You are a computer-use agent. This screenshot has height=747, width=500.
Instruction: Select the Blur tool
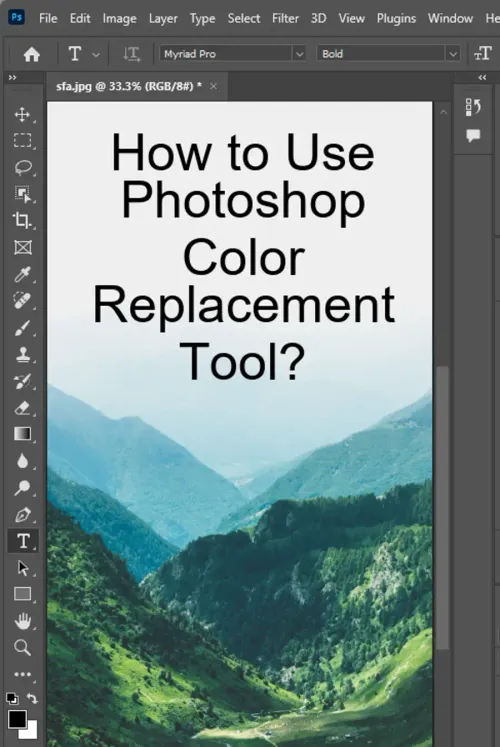click(x=22, y=461)
